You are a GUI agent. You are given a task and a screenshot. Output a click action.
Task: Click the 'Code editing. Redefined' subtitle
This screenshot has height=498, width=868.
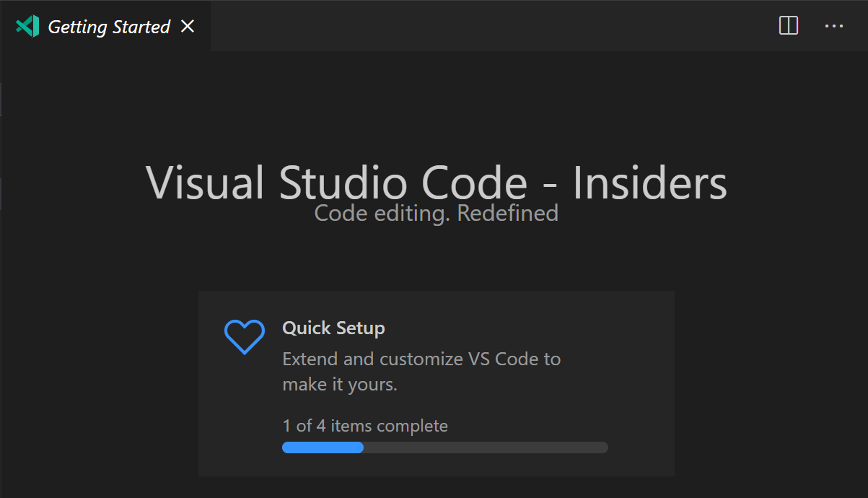click(x=437, y=213)
